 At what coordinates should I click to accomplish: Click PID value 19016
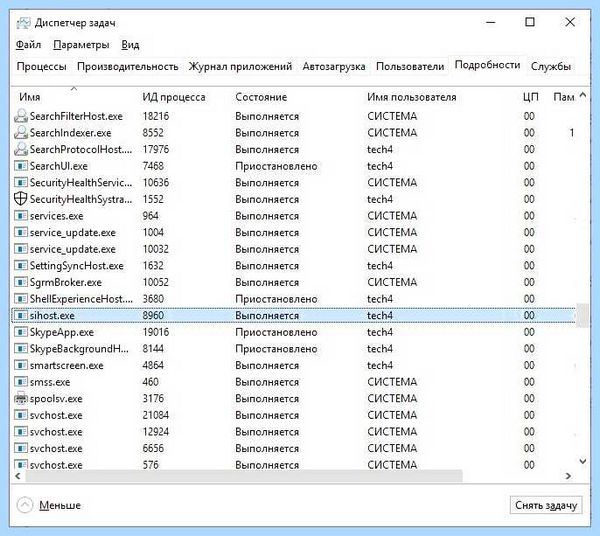[x=156, y=332]
